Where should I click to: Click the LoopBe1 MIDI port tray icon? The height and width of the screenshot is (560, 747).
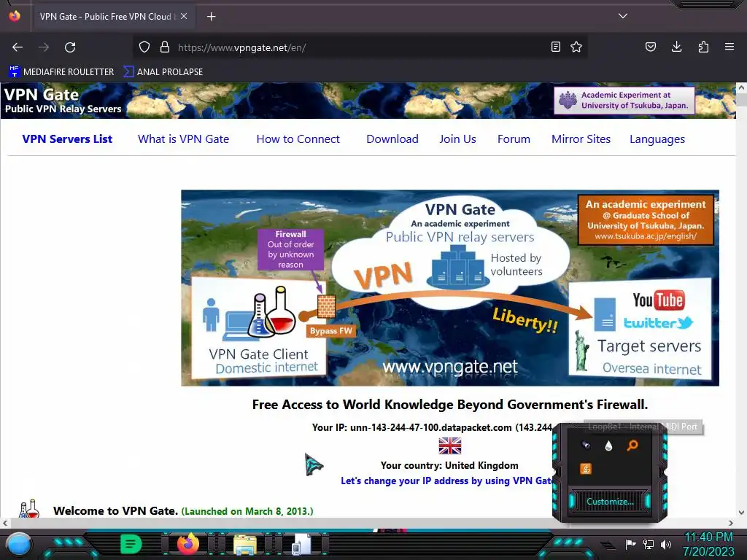pyautogui.click(x=586, y=445)
